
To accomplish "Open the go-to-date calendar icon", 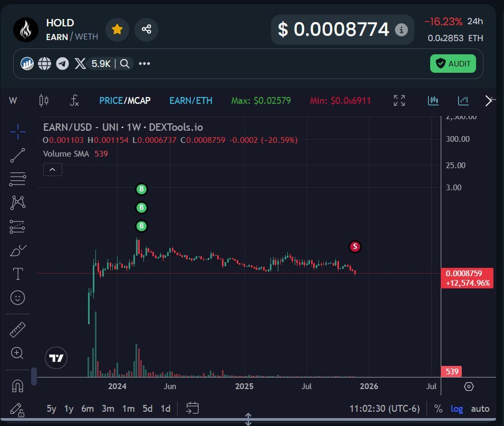I will (x=192, y=408).
